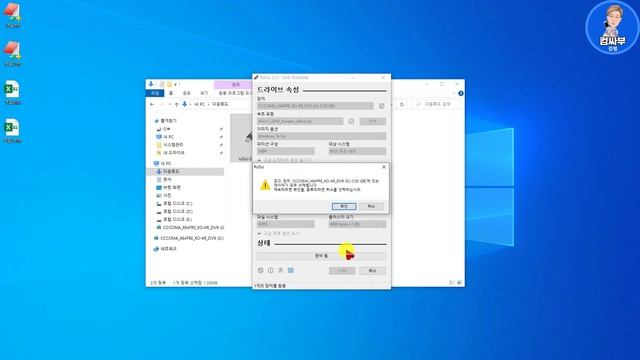Toggle the advanced drive properties expander
The width and height of the screenshot is (640, 360).
click(284, 160)
